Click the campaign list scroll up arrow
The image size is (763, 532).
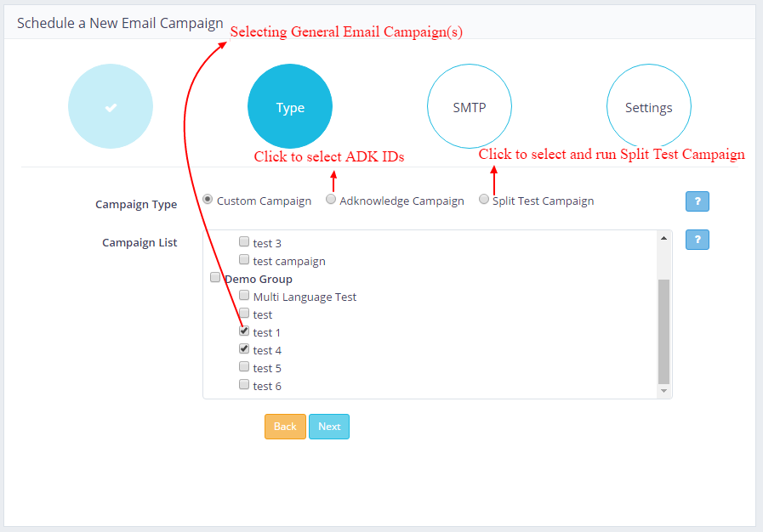click(x=663, y=239)
